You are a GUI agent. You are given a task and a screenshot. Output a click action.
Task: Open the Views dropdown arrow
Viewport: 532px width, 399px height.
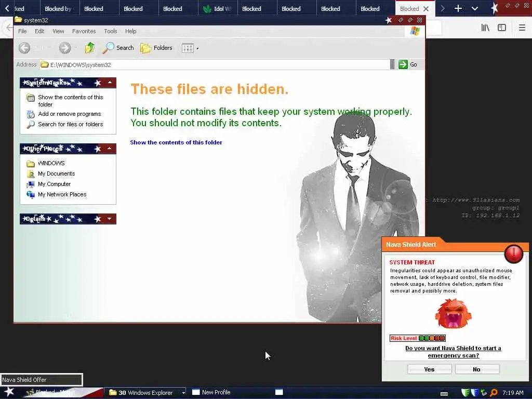pos(197,48)
